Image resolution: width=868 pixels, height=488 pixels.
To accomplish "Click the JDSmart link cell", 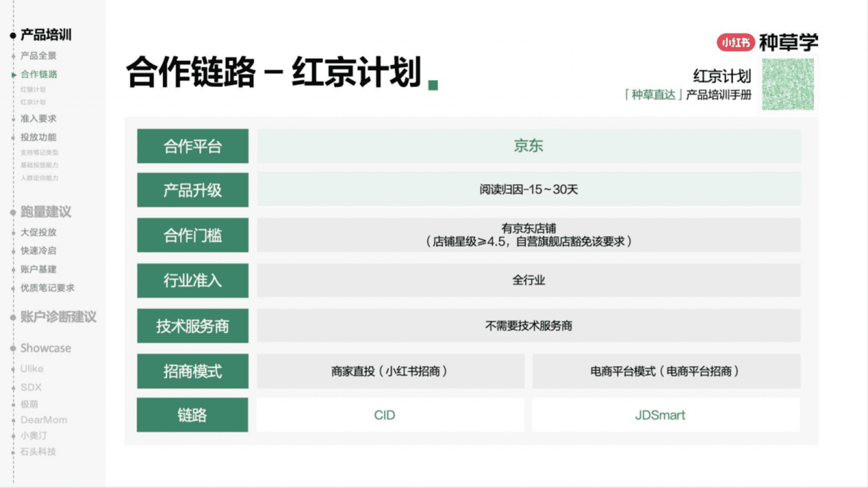I will click(x=666, y=415).
